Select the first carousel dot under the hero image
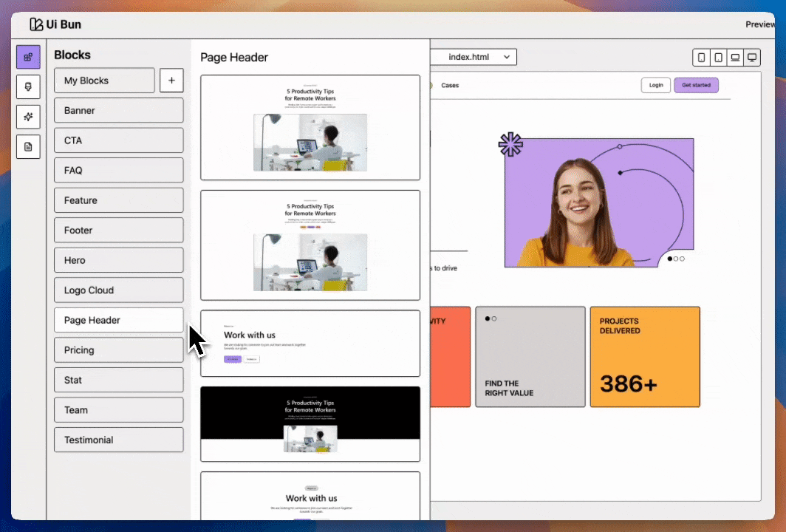The width and height of the screenshot is (786, 532). pos(671,259)
